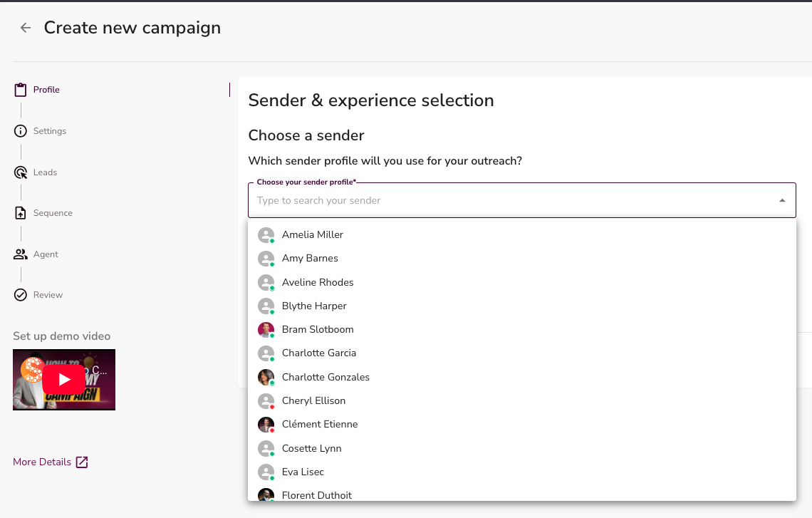
Task: Open the external link icon beside More Details
Action: coord(82,462)
